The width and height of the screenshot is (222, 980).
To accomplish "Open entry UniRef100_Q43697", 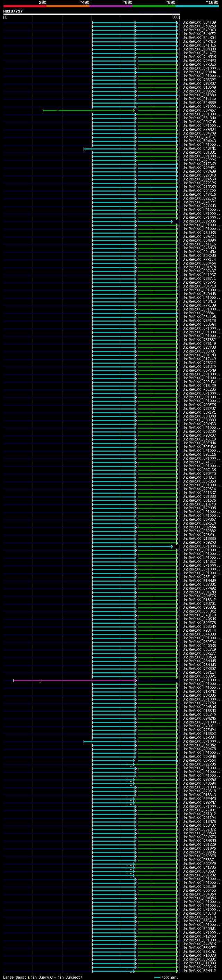I will (199, 871).
